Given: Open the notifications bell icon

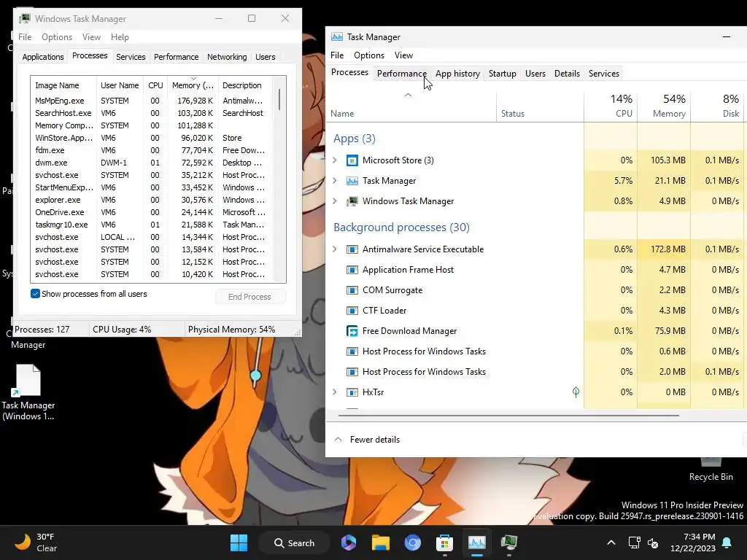Looking at the screenshot, I should point(727,542).
